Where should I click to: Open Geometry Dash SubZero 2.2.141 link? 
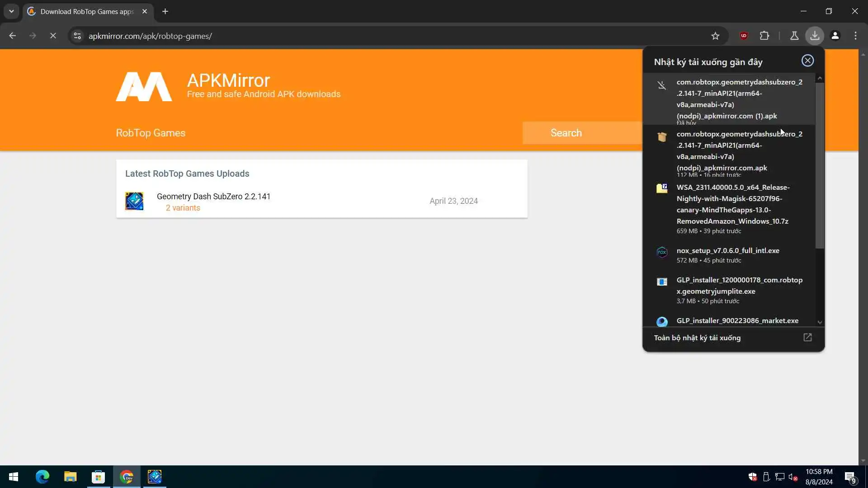[x=213, y=196]
